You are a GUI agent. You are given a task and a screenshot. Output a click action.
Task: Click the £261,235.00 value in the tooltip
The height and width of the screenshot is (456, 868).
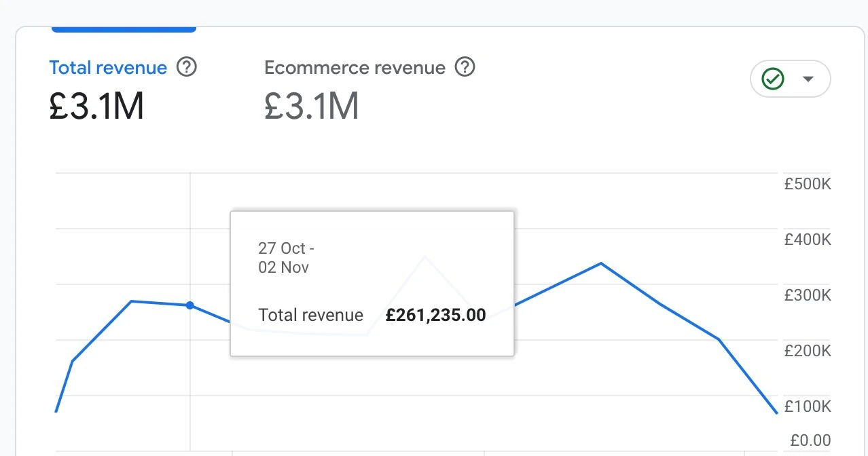[x=436, y=315]
